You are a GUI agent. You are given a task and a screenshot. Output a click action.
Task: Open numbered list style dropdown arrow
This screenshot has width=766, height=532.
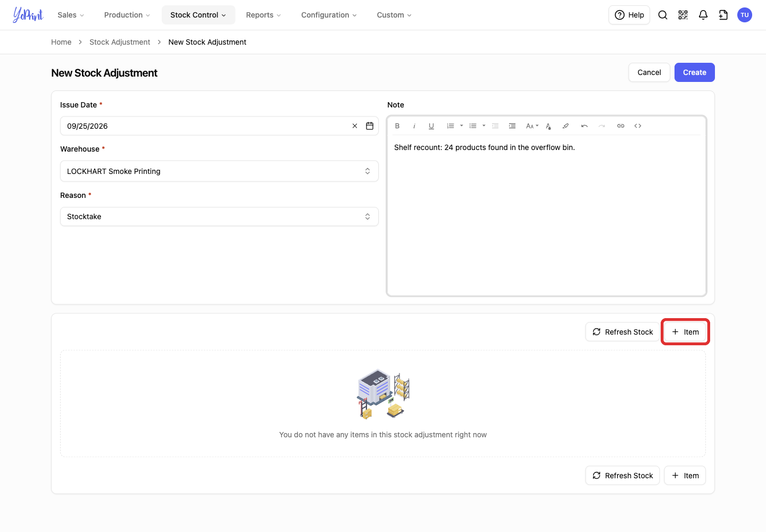[462, 126]
